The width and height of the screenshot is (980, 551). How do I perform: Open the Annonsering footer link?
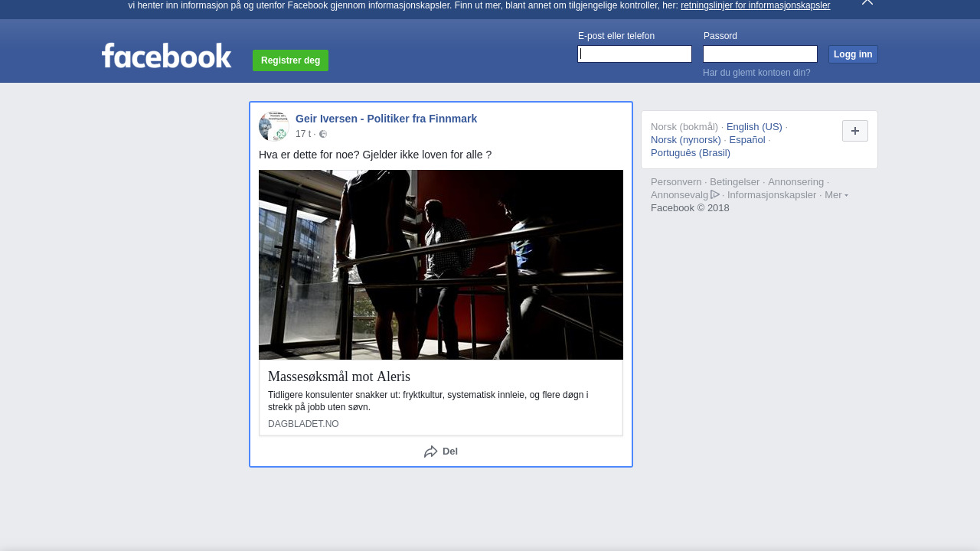point(796,182)
